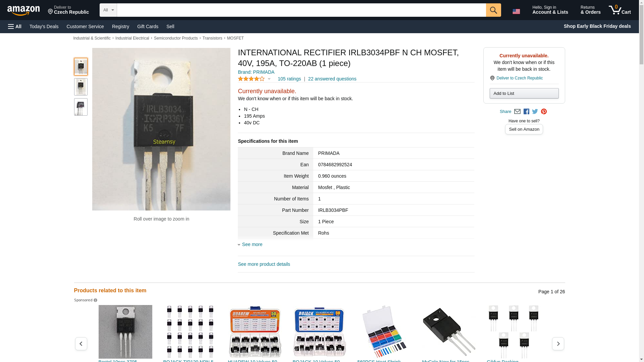Share product on Pinterest icon

pos(544,112)
